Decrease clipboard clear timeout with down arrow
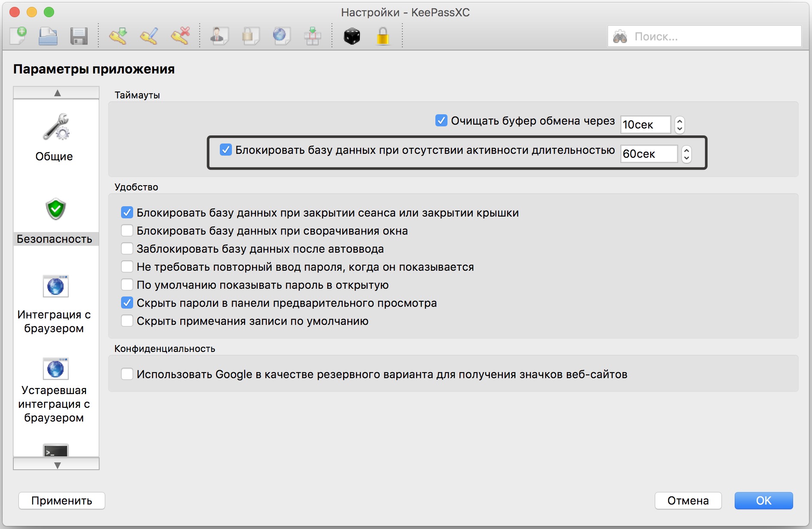812x529 pixels. coord(679,129)
